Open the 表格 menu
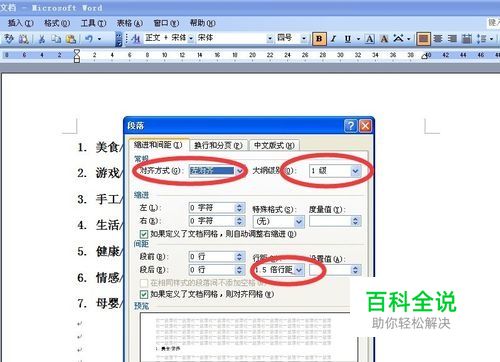Viewport: 500px width, 362px height. coord(130,23)
